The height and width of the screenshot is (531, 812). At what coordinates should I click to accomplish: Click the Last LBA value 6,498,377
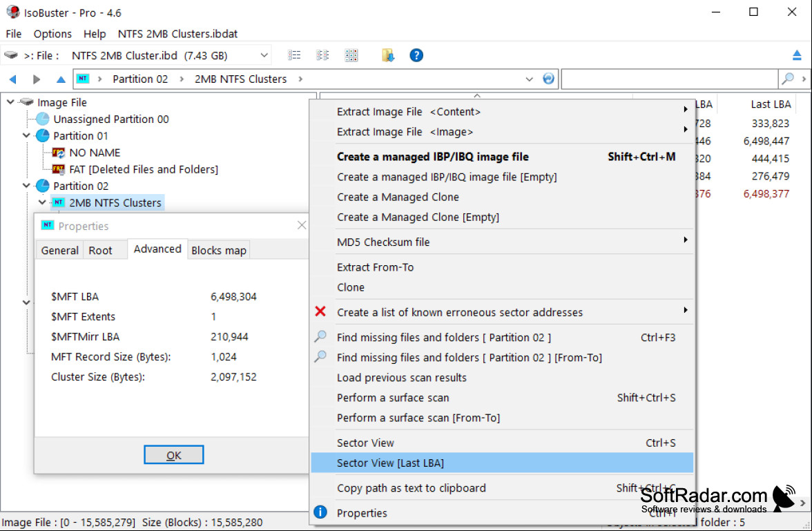(766, 194)
